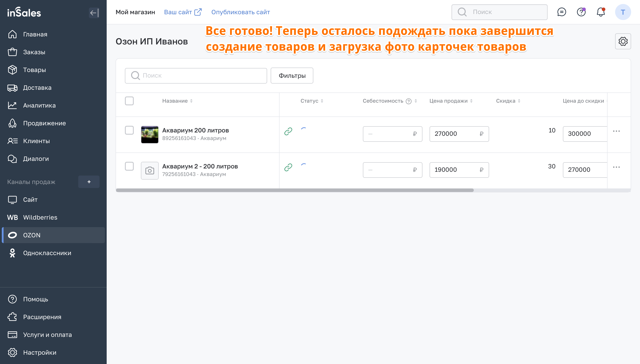Check the Аквариум 200 литров row

(129, 130)
